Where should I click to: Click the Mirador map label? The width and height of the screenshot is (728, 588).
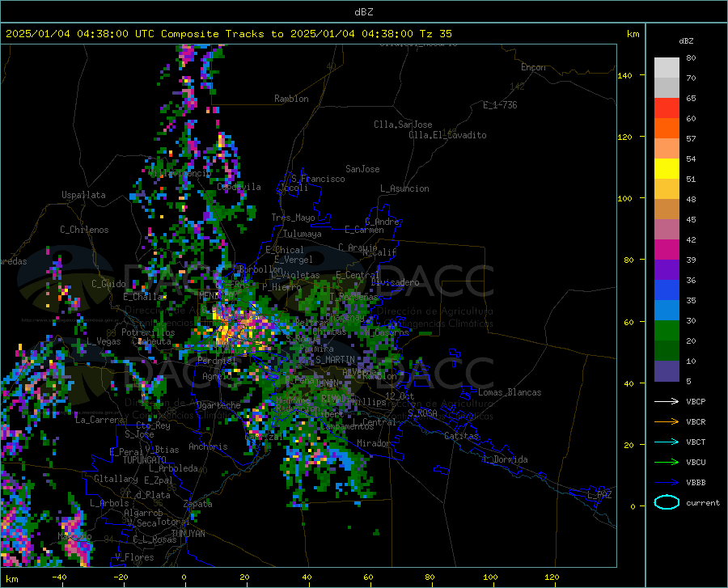click(374, 443)
